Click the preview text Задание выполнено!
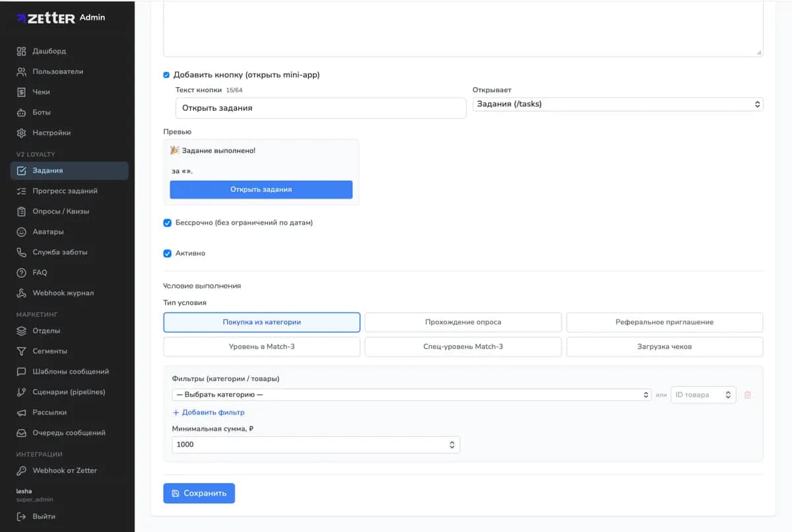The height and width of the screenshot is (532, 792). pyautogui.click(x=218, y=150)
